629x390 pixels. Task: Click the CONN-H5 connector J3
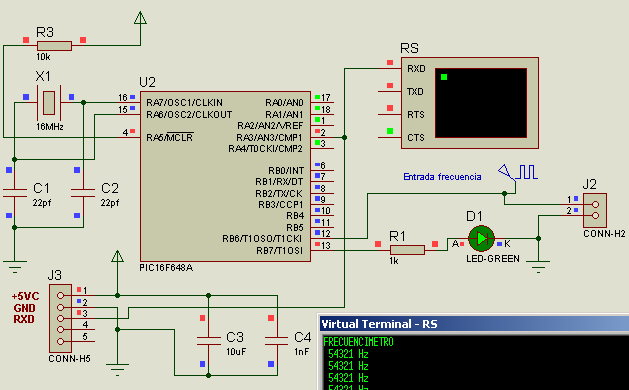click(x=60, y=318)
